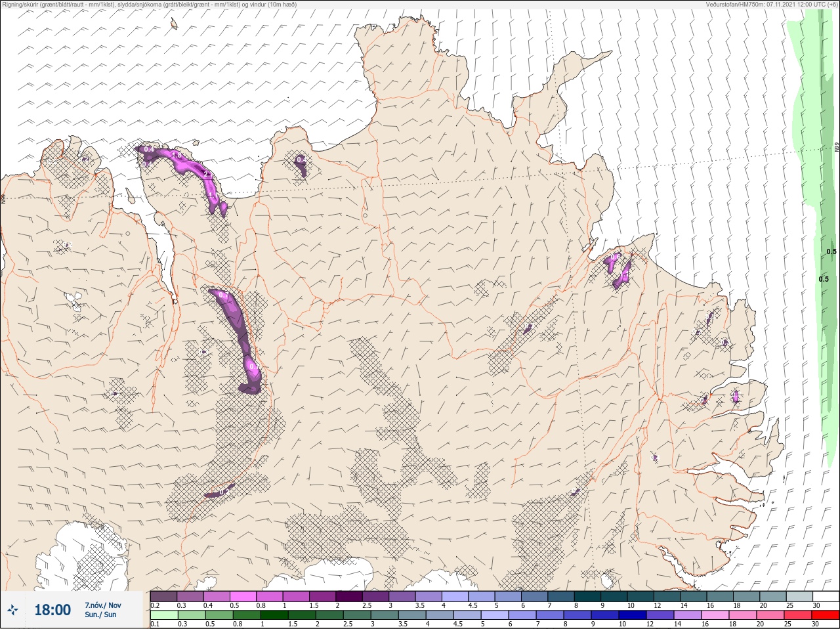This screenshot has height=629, width=840.
Task: Click the Veðurstofan star logo beside 18:00
Action: pyautogui.click(x=13, y=610)
